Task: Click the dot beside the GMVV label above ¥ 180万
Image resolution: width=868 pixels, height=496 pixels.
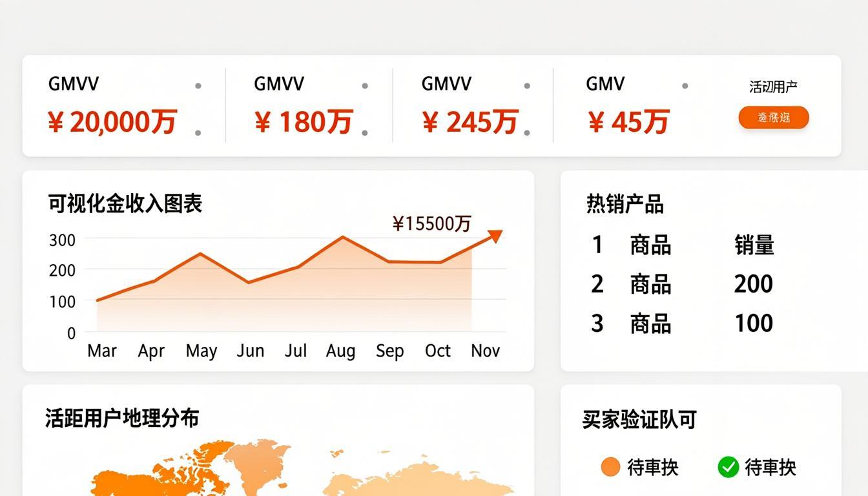Action: tap(365, 86)
